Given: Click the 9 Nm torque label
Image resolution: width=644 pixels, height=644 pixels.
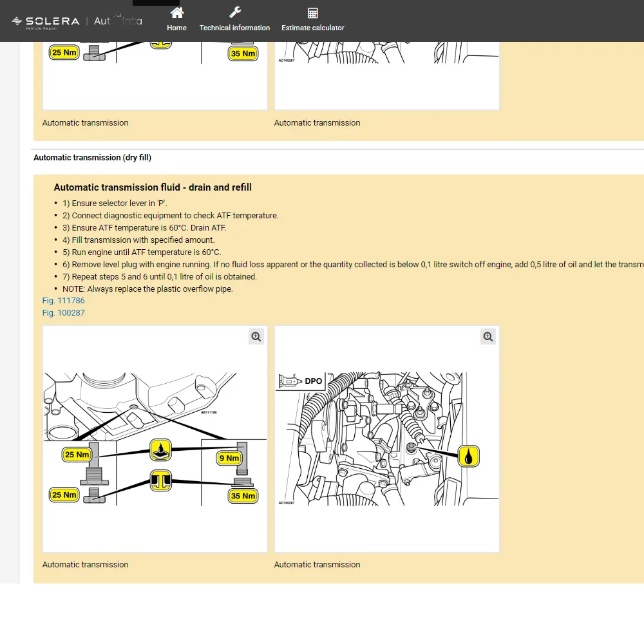Looking at the screenshot, I should tap(229, 459).
